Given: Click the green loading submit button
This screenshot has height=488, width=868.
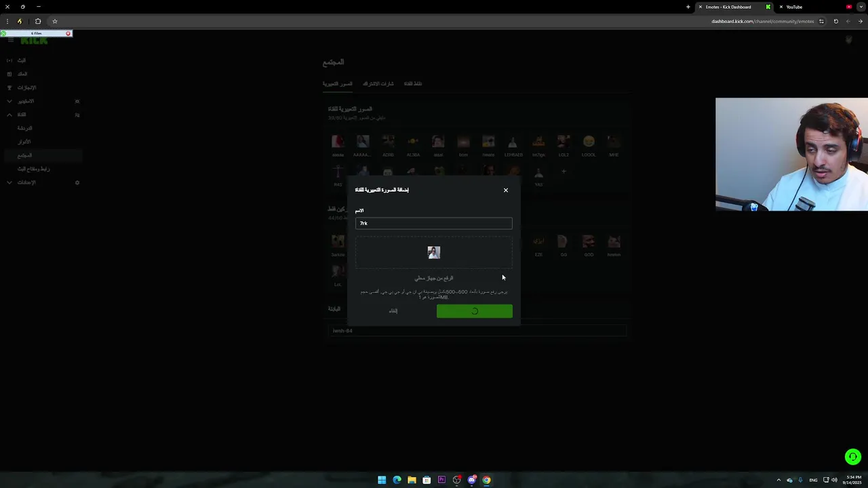Looking at the screenshot, I should [x=475, y=311].
